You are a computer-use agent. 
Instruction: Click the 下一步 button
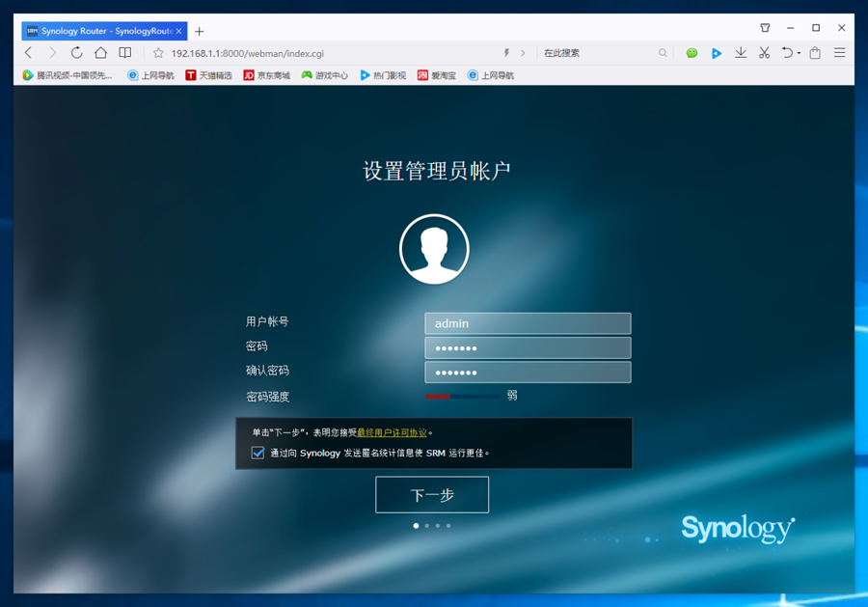click(432, 495)
